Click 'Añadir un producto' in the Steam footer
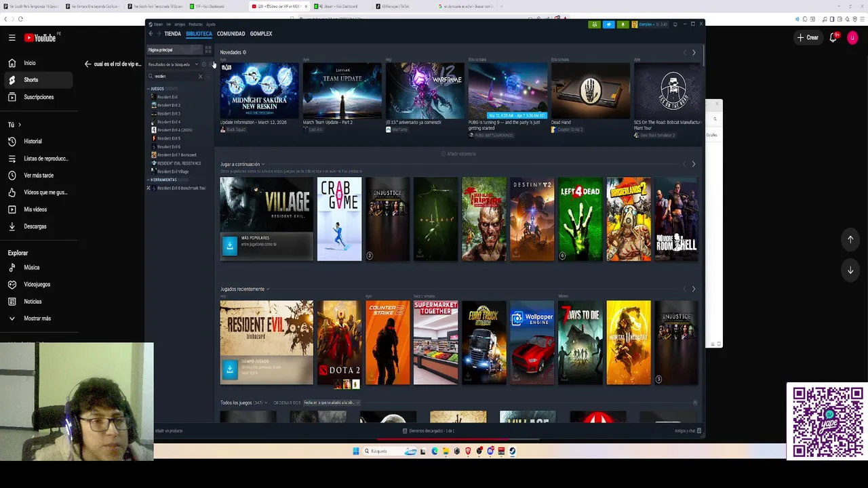This screenshot has width=868, height=488. click(169, 431)
